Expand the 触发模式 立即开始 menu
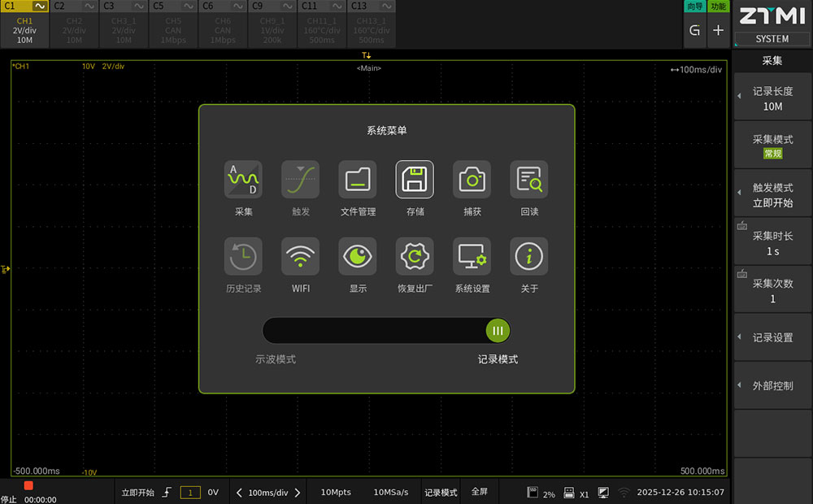813x504 pixels. [772, 195]
